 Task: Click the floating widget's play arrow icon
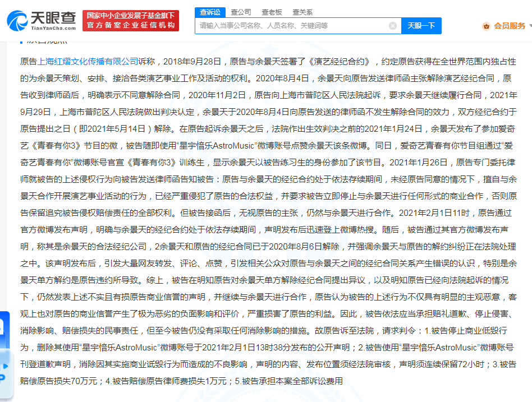6,366
